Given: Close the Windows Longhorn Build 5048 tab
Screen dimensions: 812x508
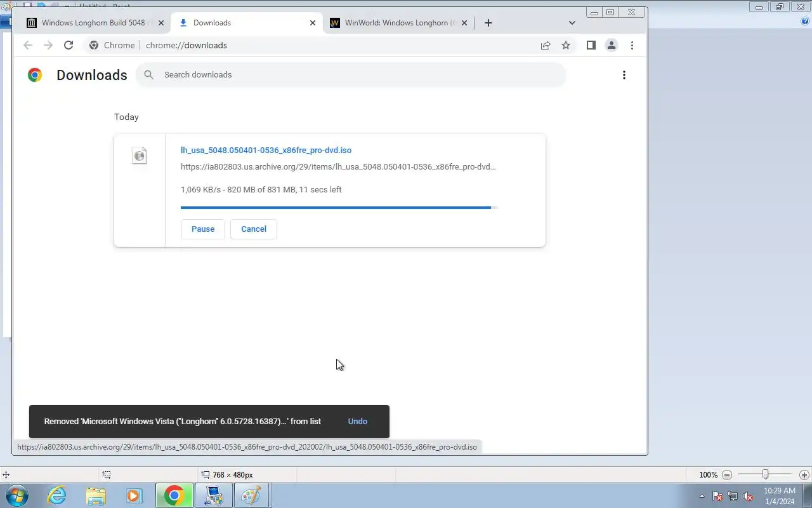Looking at the screenshot, I should (x=161, y=23).
